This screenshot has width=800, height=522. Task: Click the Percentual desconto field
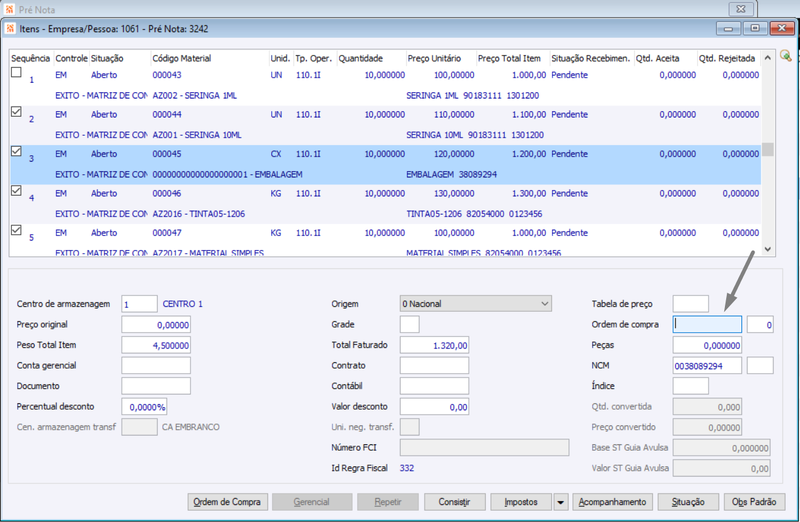point(144,407)
